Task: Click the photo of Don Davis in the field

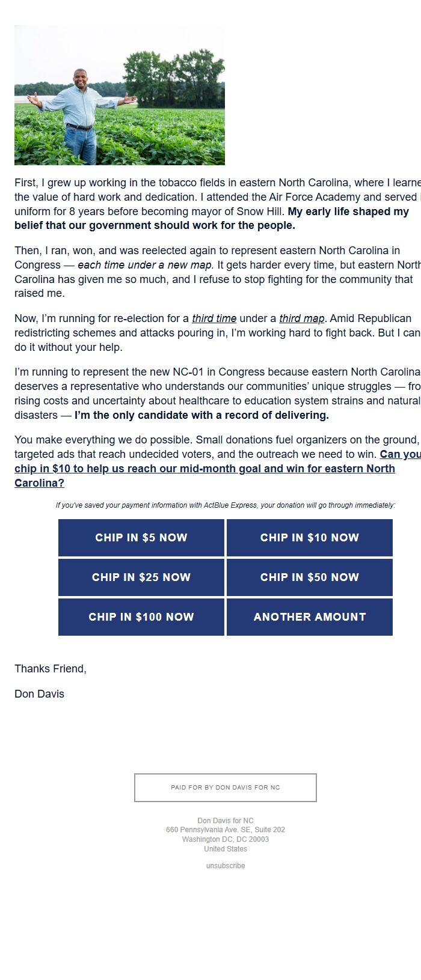Action: (x=120, y=96)
